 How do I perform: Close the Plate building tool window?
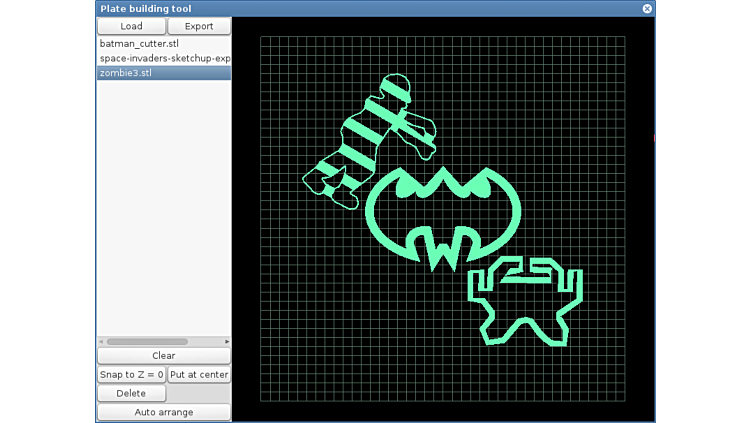pos(647,8)
